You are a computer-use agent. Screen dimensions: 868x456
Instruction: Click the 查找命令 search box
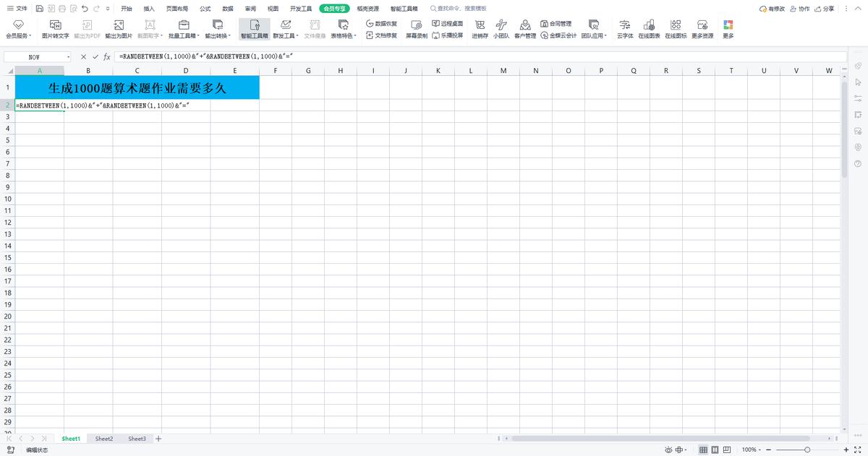(459, 9)
